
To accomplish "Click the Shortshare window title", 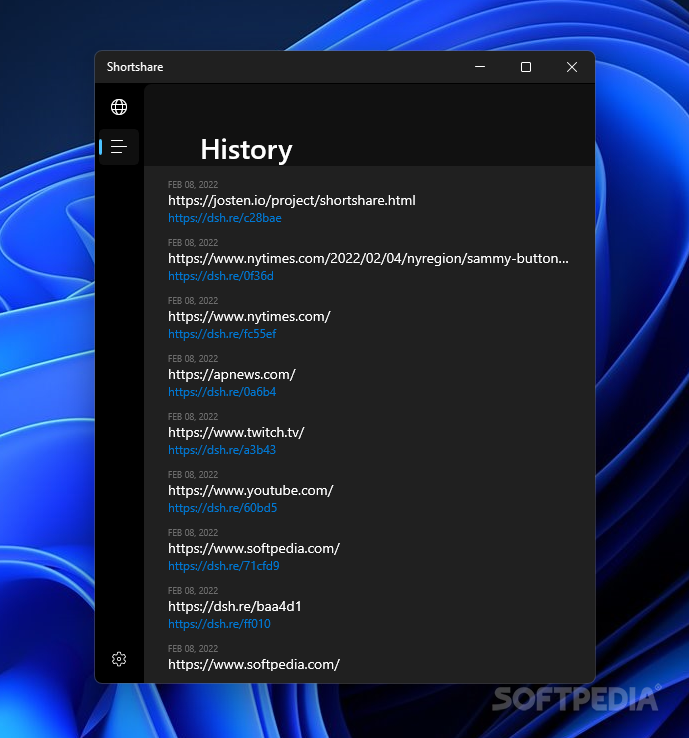I will (135, 67).
